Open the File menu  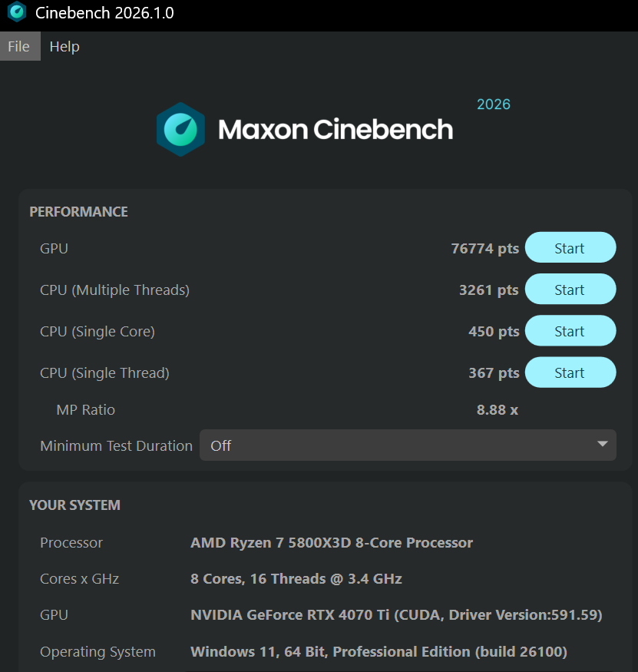pos(20,46)
